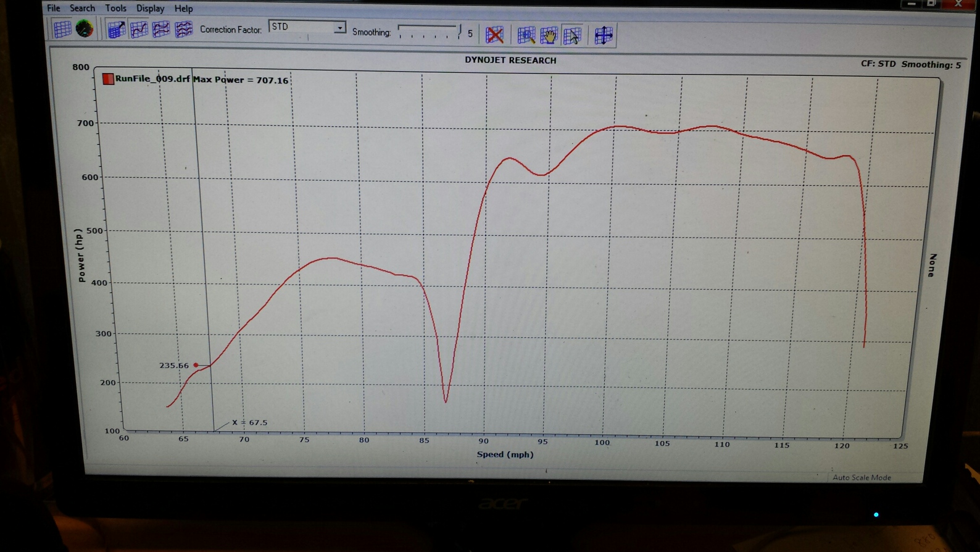Click the red X graph icon

(494, 35)
